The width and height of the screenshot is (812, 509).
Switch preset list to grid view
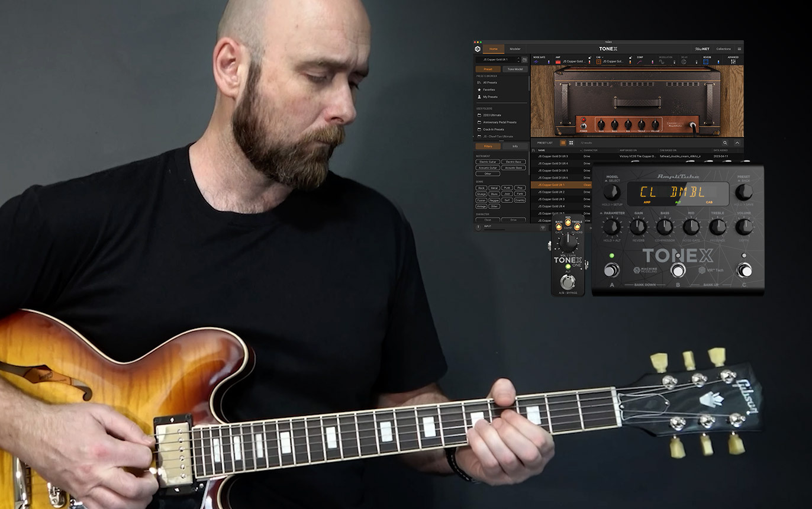(x=571, y=143)
